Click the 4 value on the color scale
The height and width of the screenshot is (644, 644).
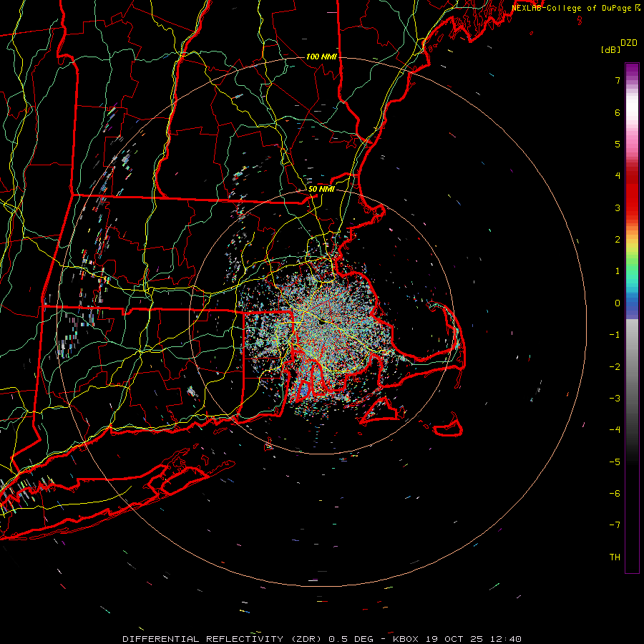click(618, 176)
